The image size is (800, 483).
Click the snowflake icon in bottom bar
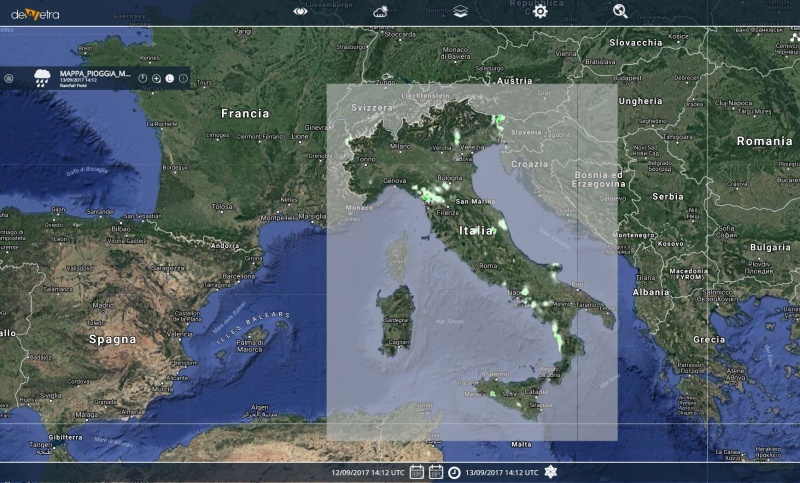pyautogui.click(x=550, y=472)
